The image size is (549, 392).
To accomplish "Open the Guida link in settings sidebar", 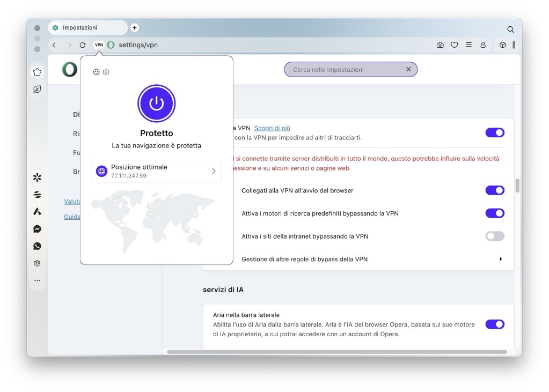I will (x=72, y=217).
